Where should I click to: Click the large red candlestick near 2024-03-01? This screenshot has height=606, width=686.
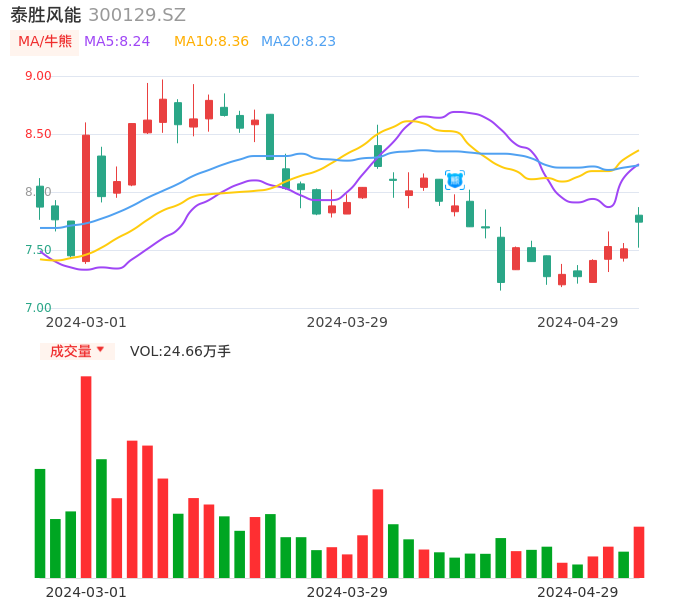point(86,198)
